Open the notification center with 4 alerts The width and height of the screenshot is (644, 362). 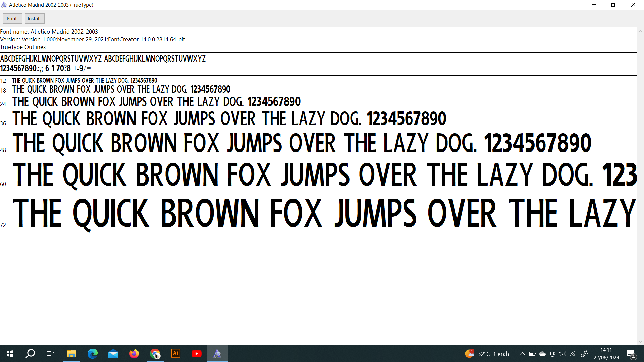(631, 354)
